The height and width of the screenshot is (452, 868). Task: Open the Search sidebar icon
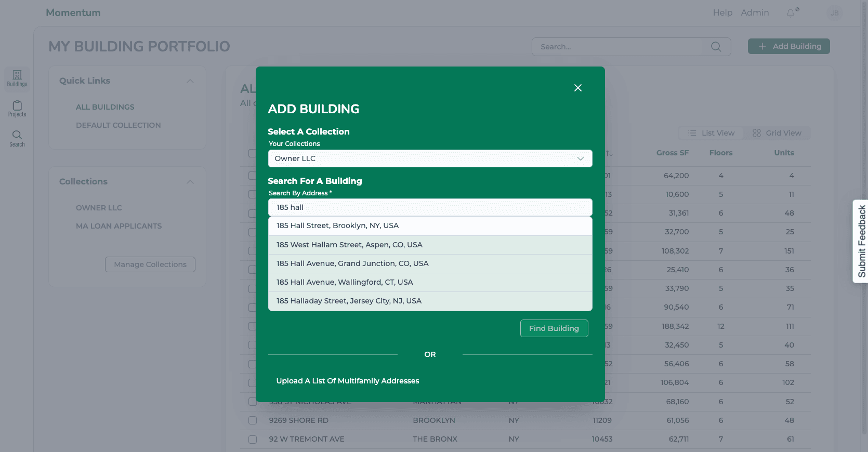(17, 139)
